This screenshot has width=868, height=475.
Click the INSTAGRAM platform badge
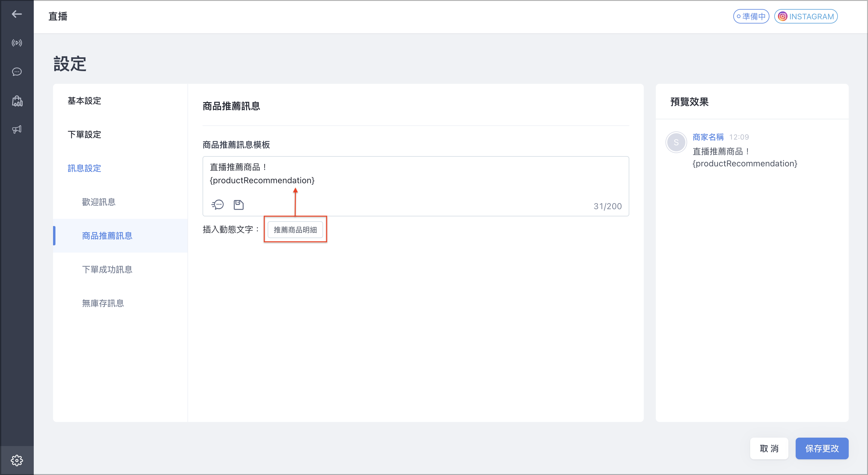click(x=806, y=17)
